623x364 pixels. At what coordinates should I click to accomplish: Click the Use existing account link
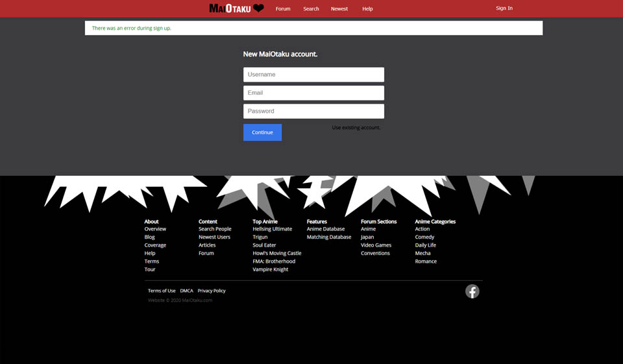pos(356,128)
